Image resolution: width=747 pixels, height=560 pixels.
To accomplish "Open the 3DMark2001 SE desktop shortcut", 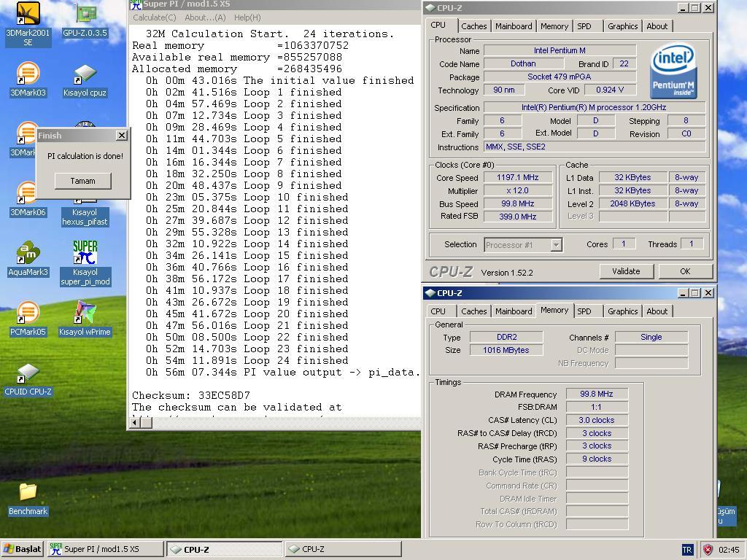I will click(x=28, y=24).
